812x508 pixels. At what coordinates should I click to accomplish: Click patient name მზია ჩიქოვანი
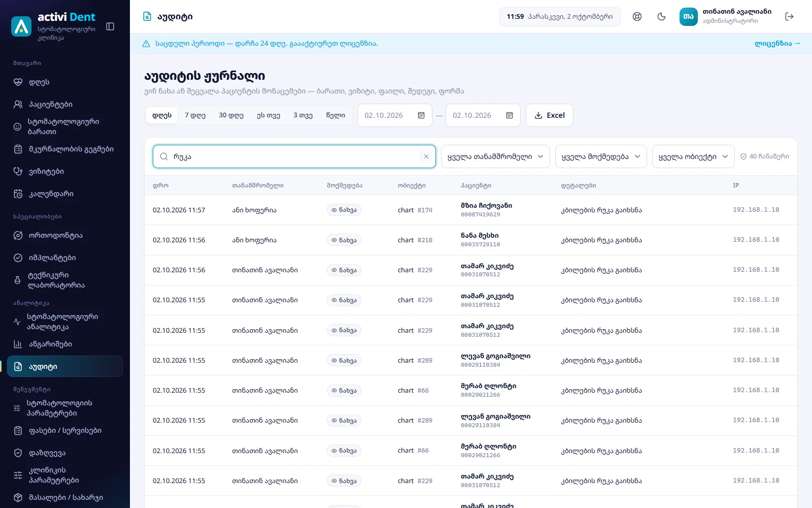(486, 206)
